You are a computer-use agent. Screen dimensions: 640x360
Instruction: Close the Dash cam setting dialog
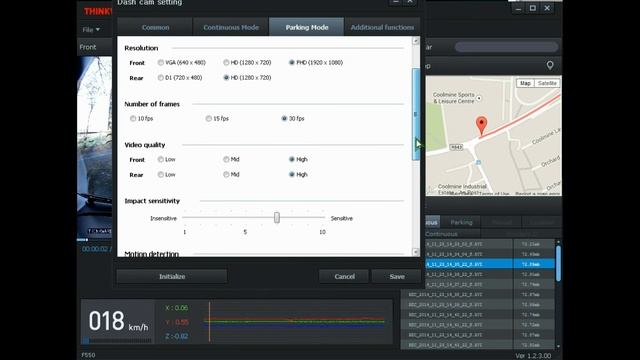click(410, 2)
